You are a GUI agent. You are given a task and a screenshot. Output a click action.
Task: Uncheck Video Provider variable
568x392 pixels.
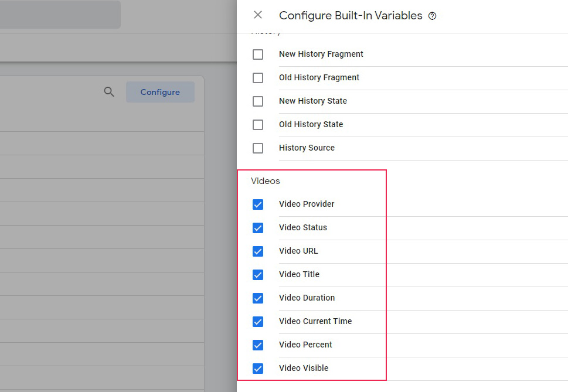(x=258, y=204)
